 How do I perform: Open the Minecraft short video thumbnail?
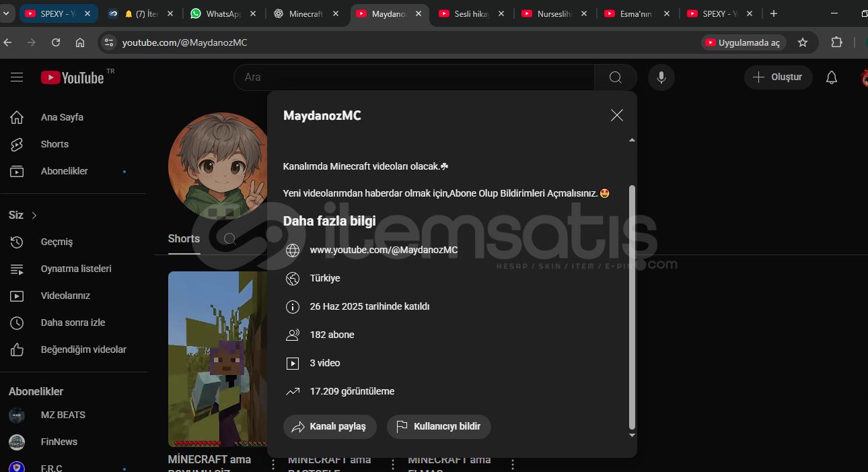(218, 359)
